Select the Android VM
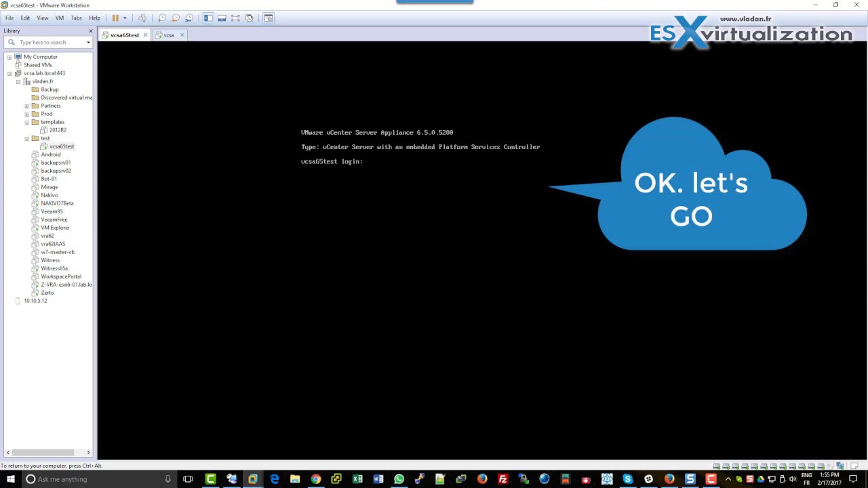868x488 pixels. point(50,155)
